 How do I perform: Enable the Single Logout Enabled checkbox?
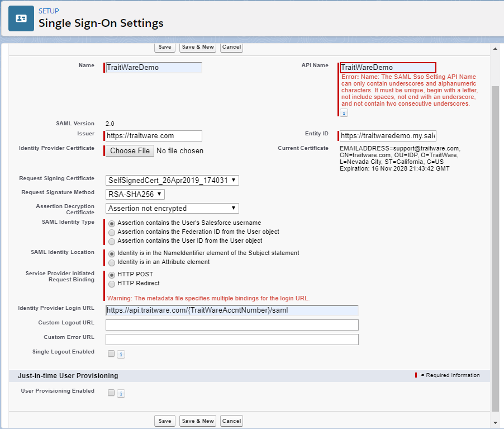(x=111, y=353)
